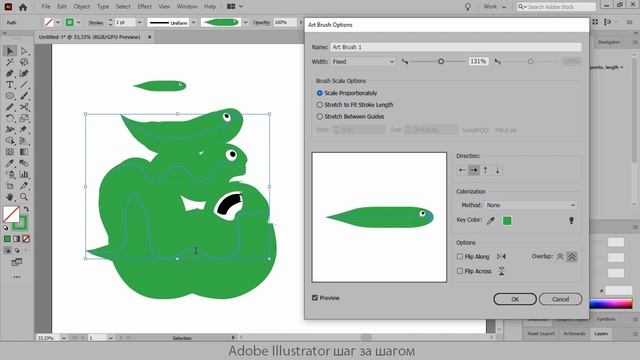
Task: Open the Uniform variable width profile dropdown
Action: [193, 22]
